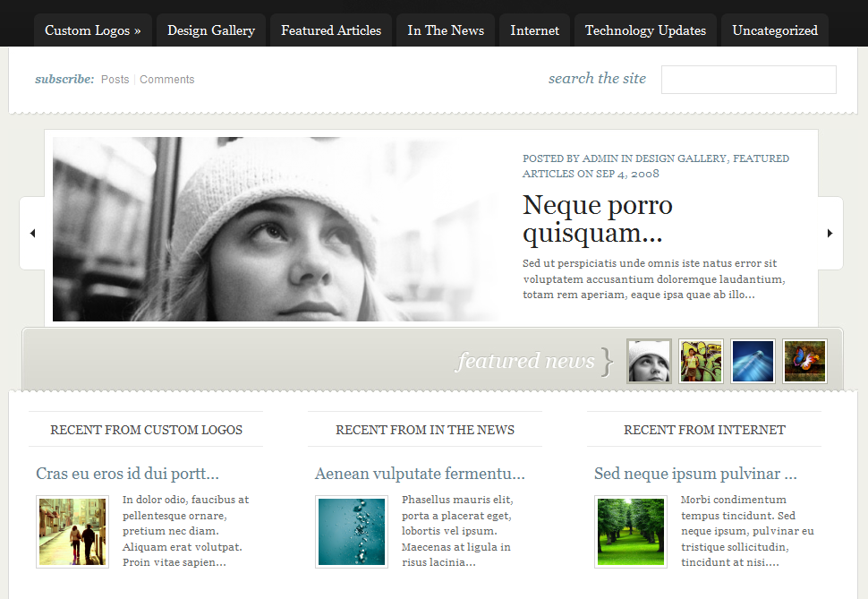This screenshot has height=599, width=868.
Task: Select the girl in beanie featured thumbnail
Action: coord(649,362)
